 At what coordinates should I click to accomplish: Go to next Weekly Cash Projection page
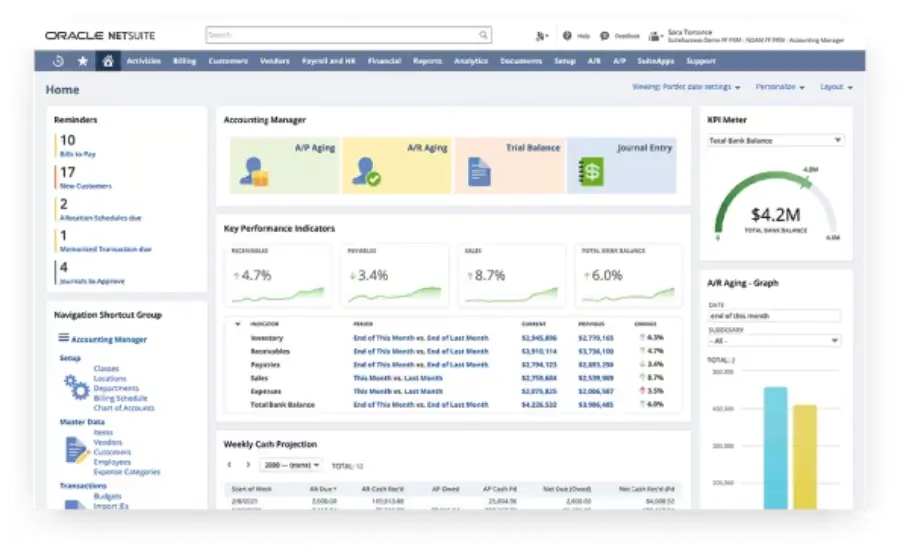coord(248,465)
